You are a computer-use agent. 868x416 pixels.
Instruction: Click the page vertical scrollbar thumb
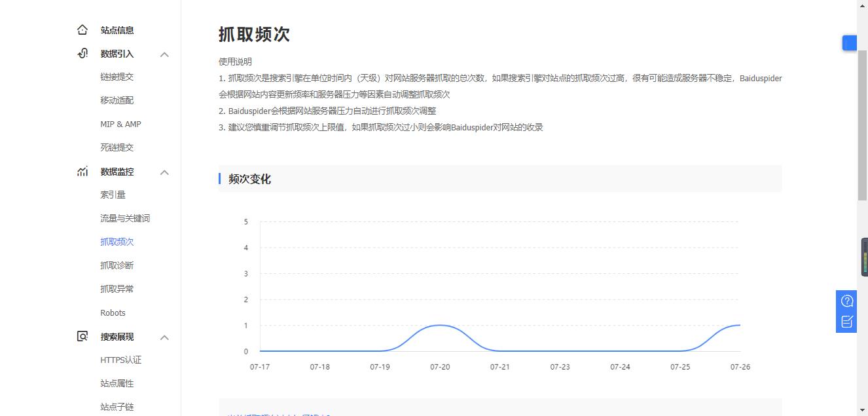[862, 124]
